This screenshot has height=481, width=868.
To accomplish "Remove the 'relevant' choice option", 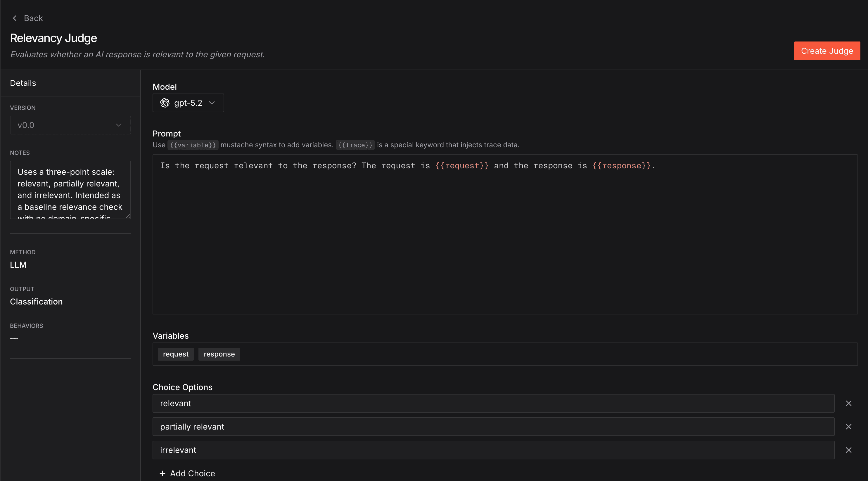I will tap(848, 404).
